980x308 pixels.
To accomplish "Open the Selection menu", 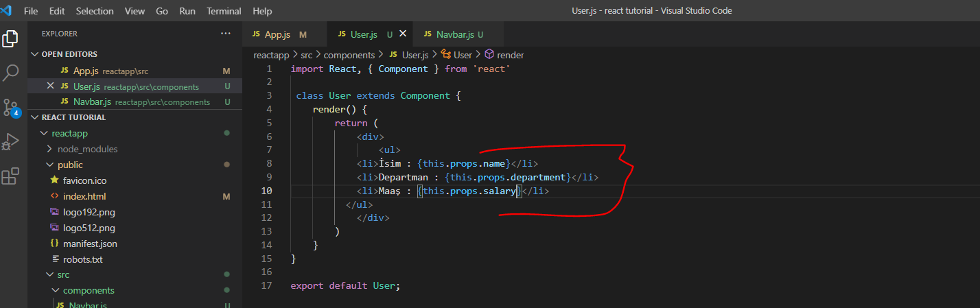I will [95, 11].
